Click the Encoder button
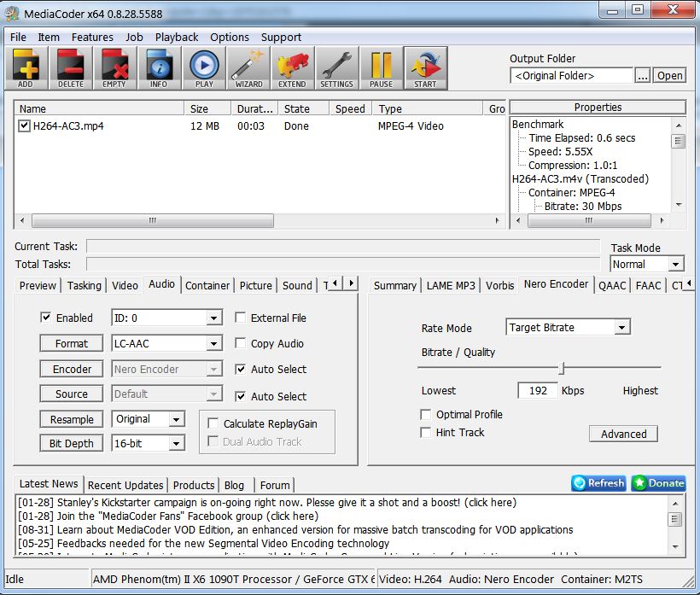700x595 pixels. coord(72,369)
